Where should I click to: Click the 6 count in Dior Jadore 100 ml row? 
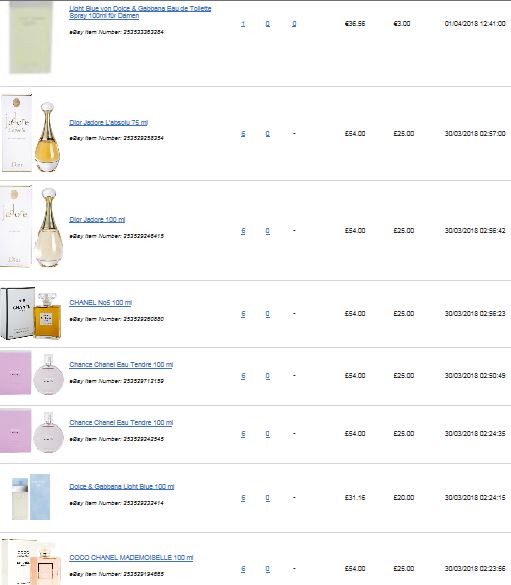click(243, 231)
